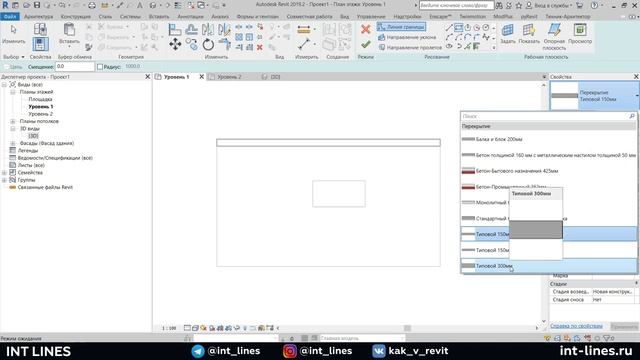
Task: Collapse the 3D виды tree node
Action: [13, 129]
